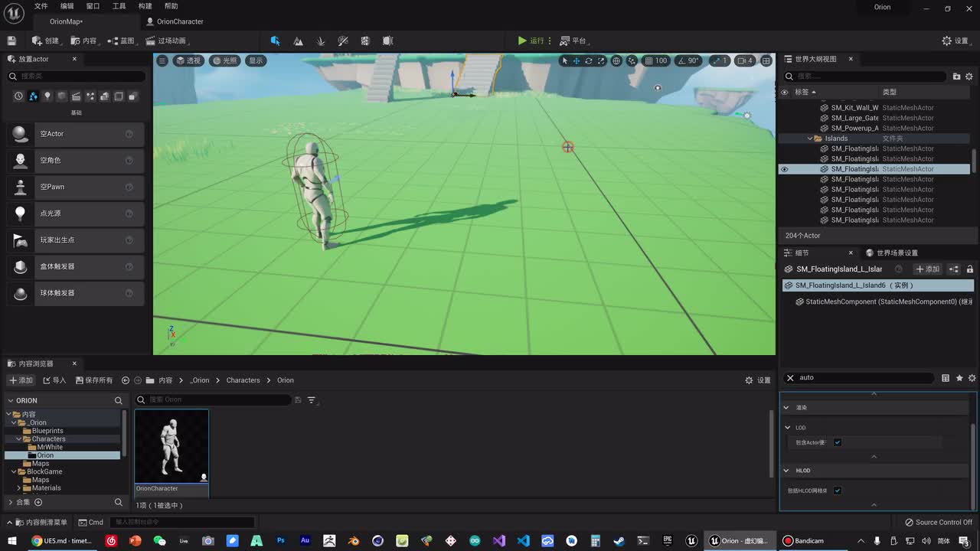The height and width of the screenshot is (551, 980).
Task: Open the 设置 (Settings) menu at top right
Action: (955, 41)
